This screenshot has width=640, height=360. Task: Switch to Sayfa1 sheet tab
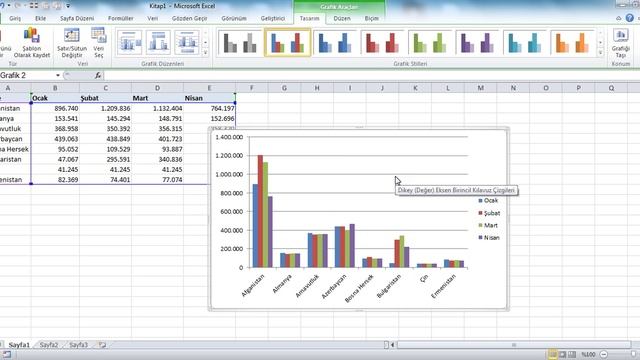(x=19, y=345)
